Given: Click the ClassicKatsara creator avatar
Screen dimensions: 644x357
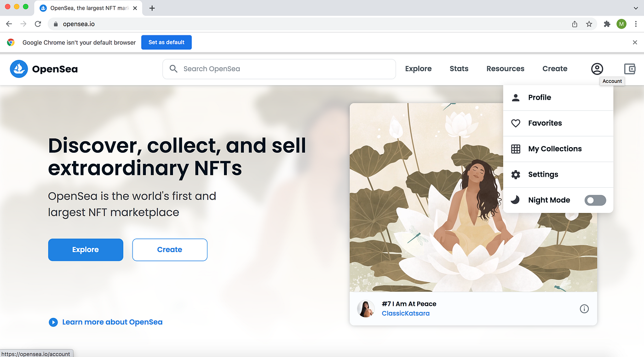Looking at the screenshot, I should 366,309.
